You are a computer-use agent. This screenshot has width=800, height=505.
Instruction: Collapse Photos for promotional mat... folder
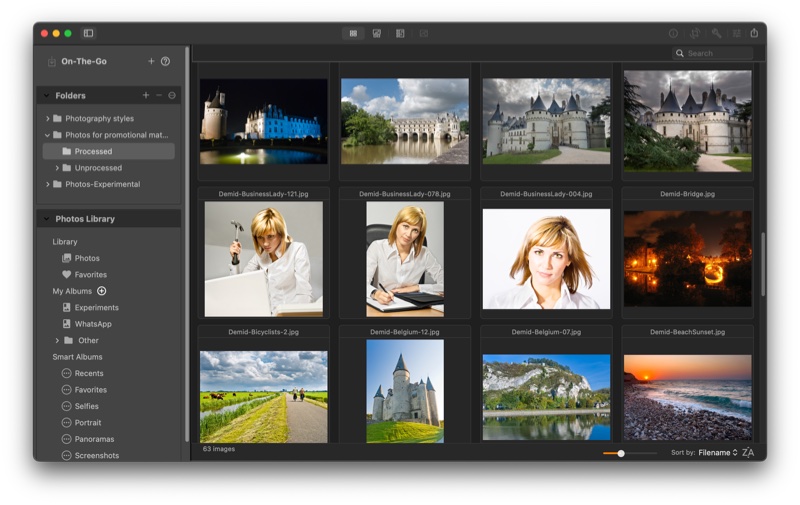coord(47,135)
